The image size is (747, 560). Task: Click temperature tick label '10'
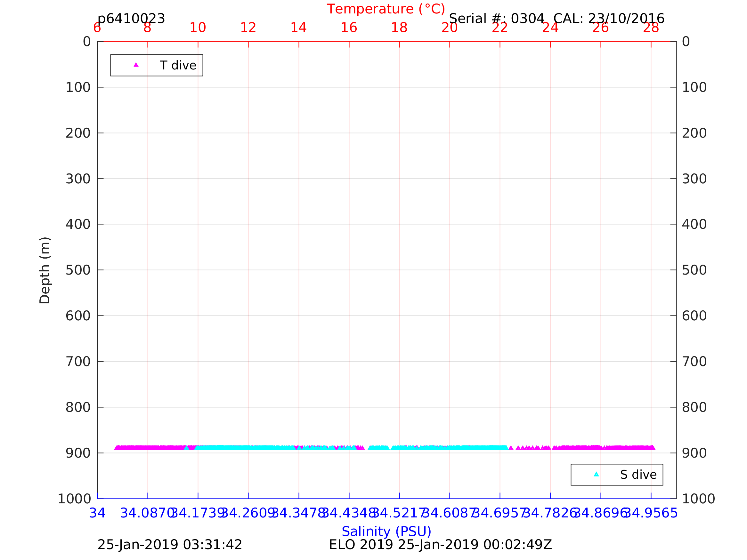coord(198,28)
